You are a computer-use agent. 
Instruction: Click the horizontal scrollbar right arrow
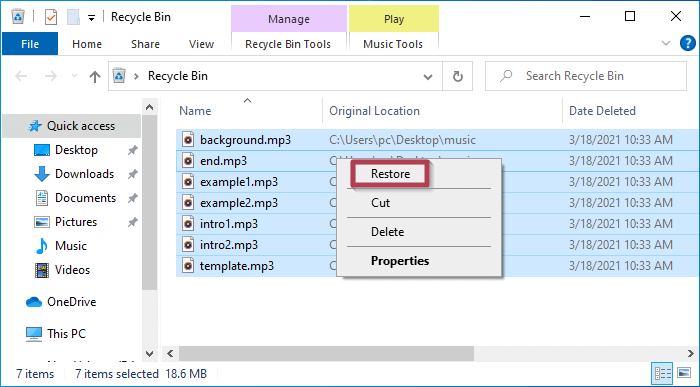tap(690, 354)
